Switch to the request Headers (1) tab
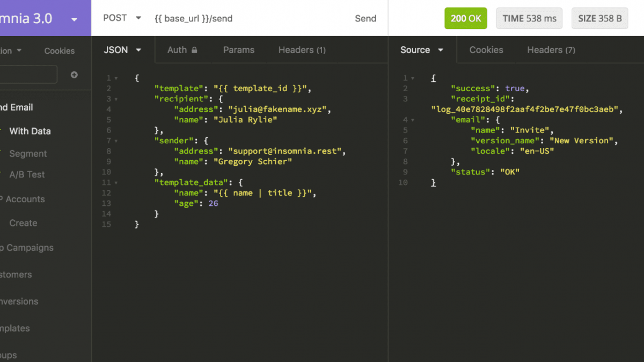 coord(302,50)
